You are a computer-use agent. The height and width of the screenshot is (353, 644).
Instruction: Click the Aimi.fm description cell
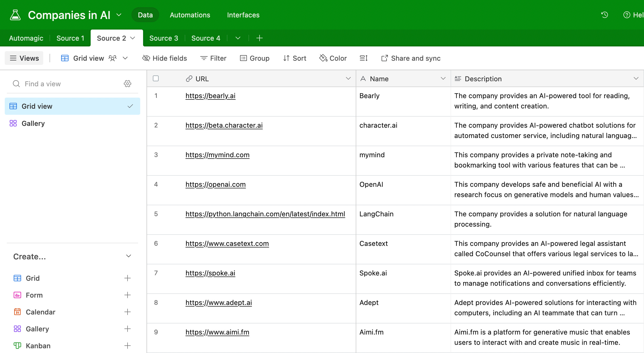[x=547, y=338]
